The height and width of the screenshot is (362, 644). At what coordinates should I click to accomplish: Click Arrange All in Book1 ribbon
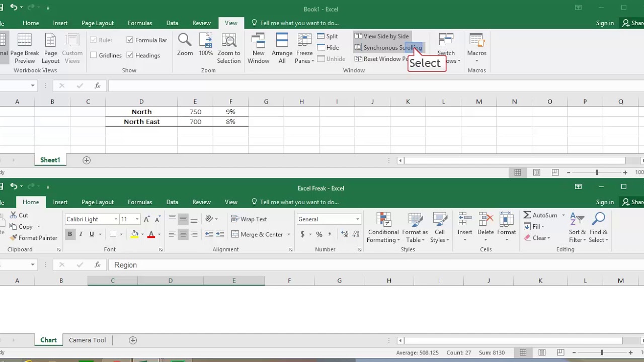[x=282, y=48]
